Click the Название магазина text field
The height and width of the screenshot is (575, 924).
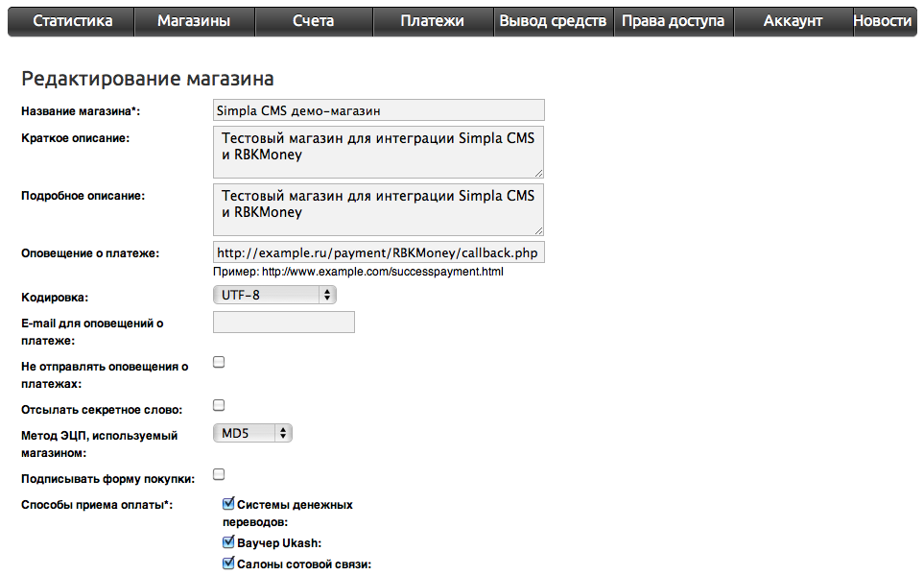pyautogui.click(x=378, y=110)
